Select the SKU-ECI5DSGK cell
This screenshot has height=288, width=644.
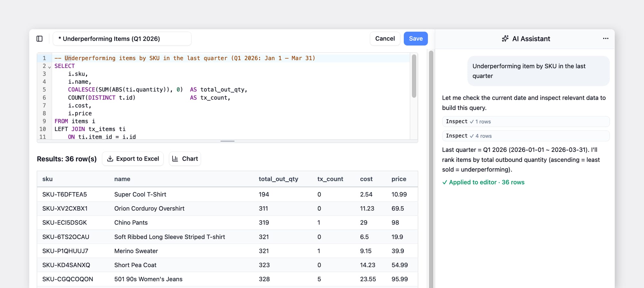tap(65, 223)
